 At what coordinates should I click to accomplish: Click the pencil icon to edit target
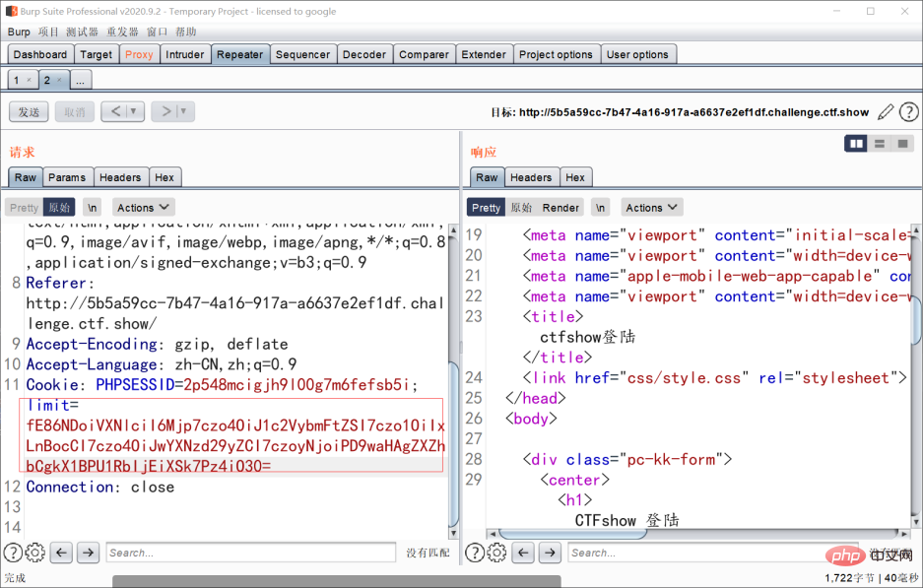[x=886, y=112]
